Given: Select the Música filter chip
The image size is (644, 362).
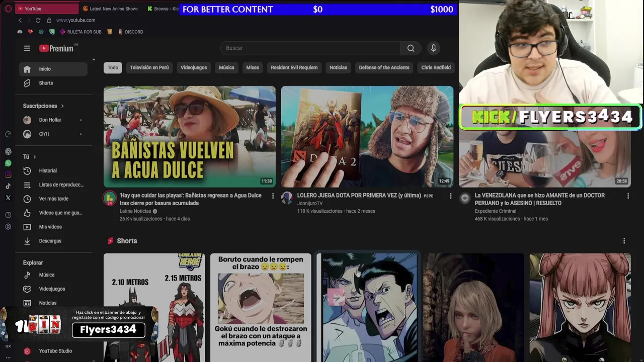Looking at the screenshot, I should [x=226, y=67].
